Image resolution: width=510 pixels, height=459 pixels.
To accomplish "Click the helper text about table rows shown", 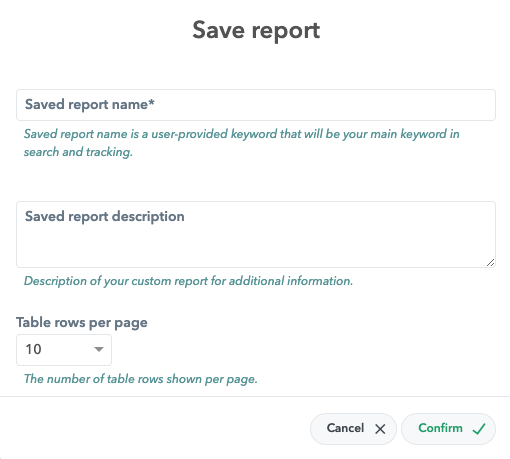I will [x=141, y=379].
